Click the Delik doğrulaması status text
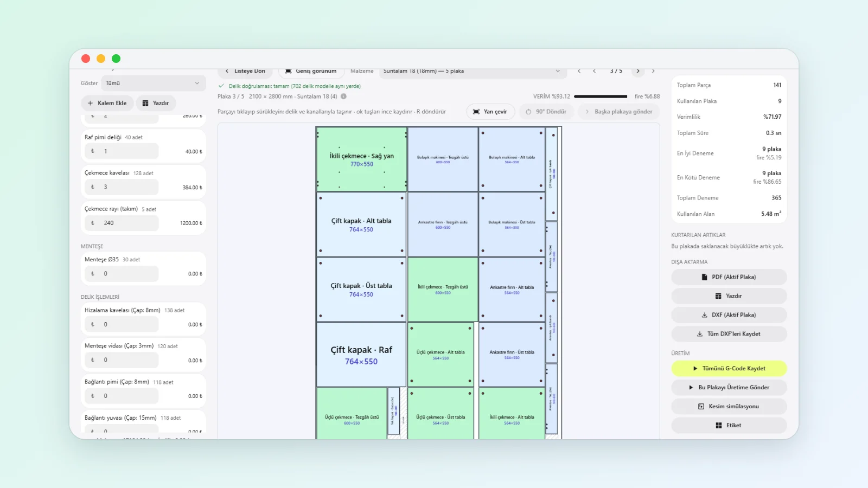868x488 pixels. [295, 86]
